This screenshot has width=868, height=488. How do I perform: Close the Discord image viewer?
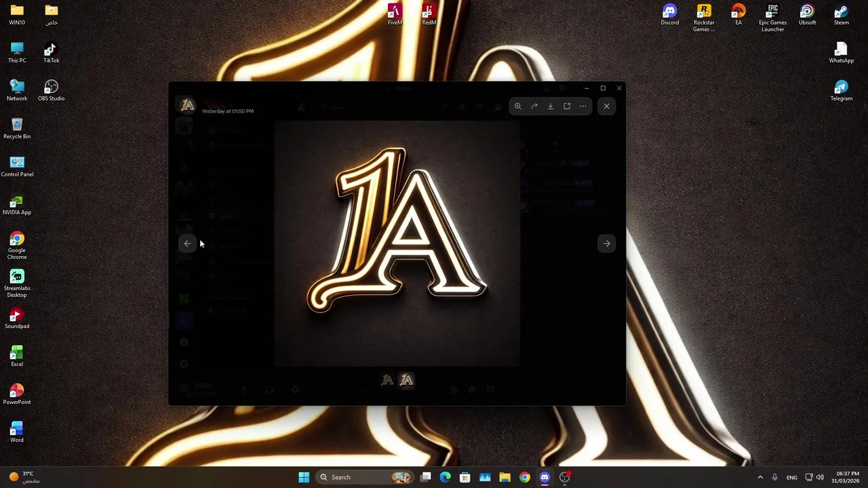tap(606, 106)
